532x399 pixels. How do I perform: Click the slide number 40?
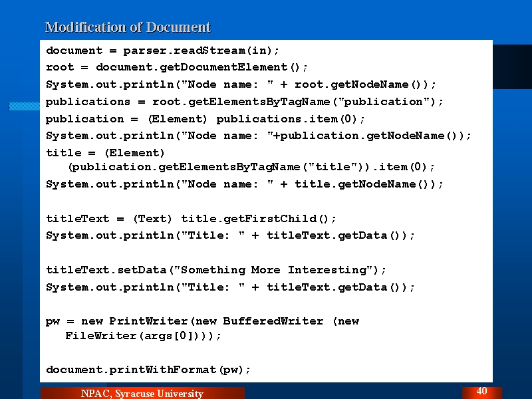[x=481, y=392]
